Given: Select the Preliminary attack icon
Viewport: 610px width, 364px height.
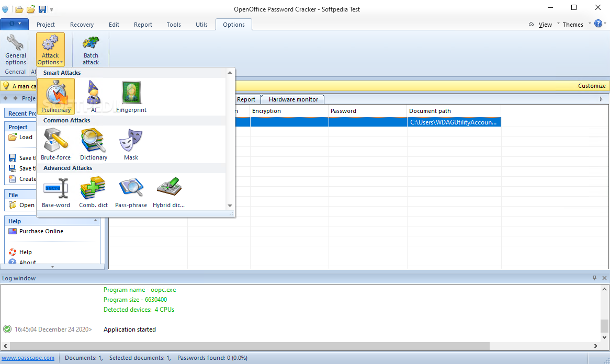Looking at the screenshot, I should 56,96.
